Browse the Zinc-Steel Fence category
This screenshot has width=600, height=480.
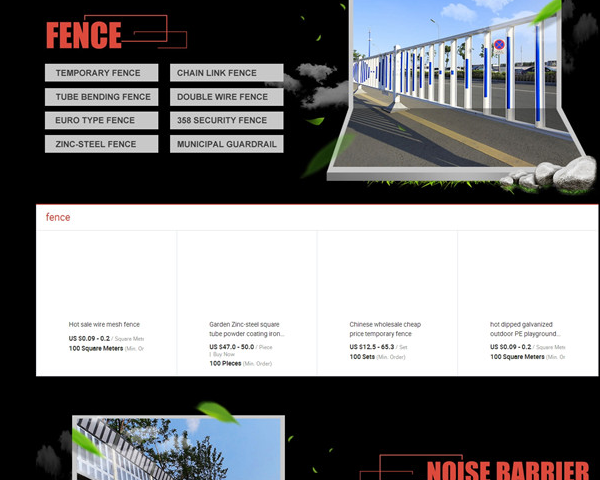(101, 144)
